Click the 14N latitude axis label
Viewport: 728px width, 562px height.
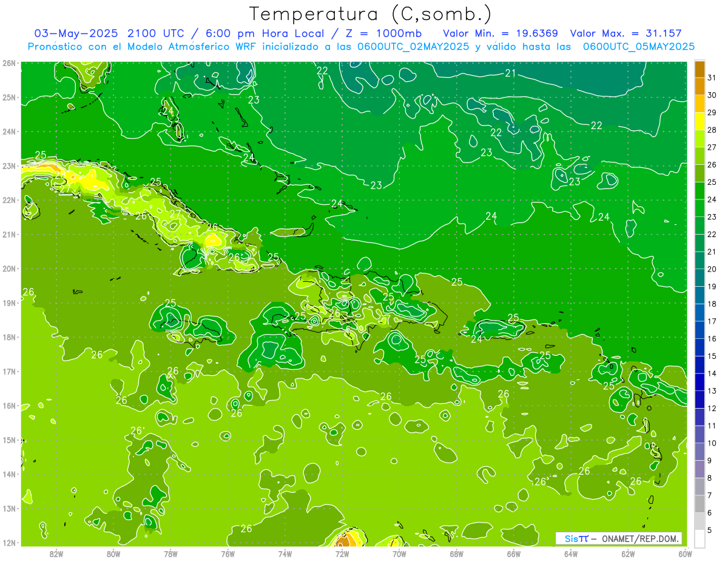(x=9, y=474)
